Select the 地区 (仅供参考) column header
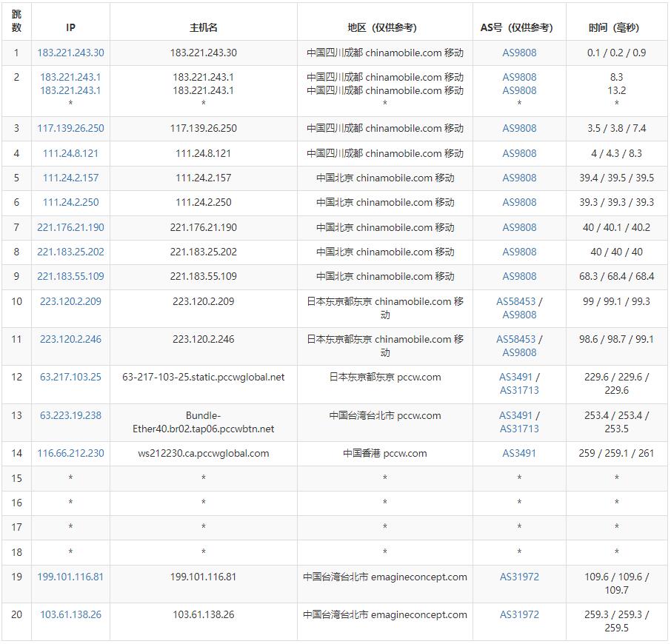This screenshot has width=671, height=644. click(x=382, y=28)
